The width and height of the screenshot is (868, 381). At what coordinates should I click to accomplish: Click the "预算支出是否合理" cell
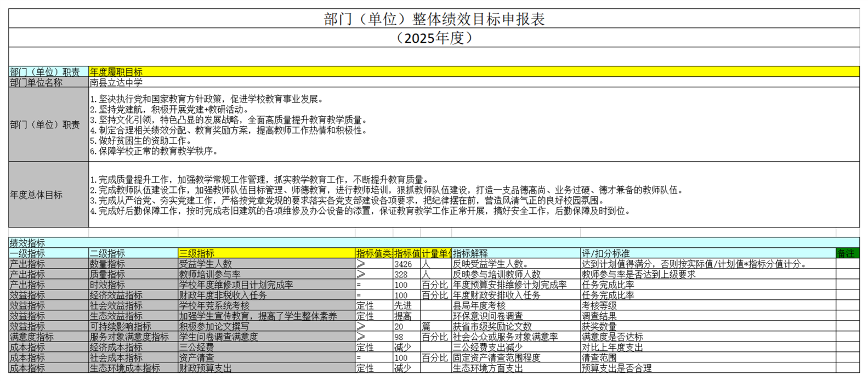point(708,368)
